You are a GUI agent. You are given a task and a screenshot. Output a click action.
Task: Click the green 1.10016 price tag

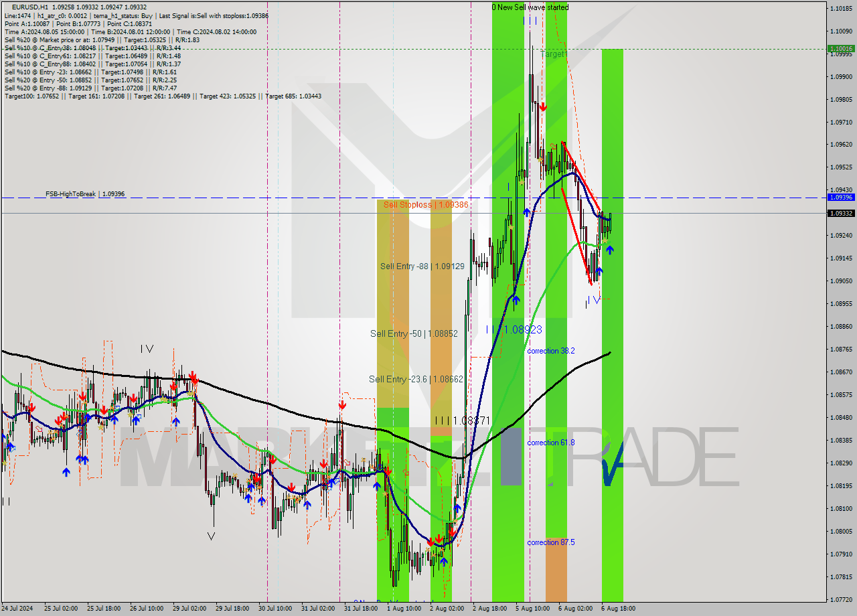click(840, 48)
